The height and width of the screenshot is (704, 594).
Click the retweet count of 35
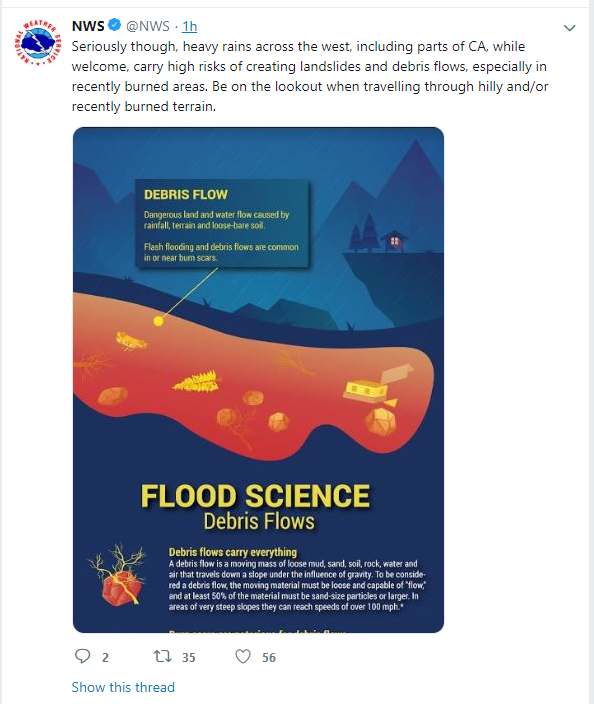189,657
